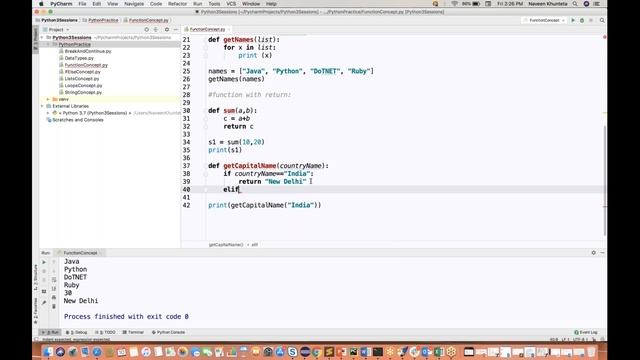Hide the Run panel with minus icon

[602, 253]
